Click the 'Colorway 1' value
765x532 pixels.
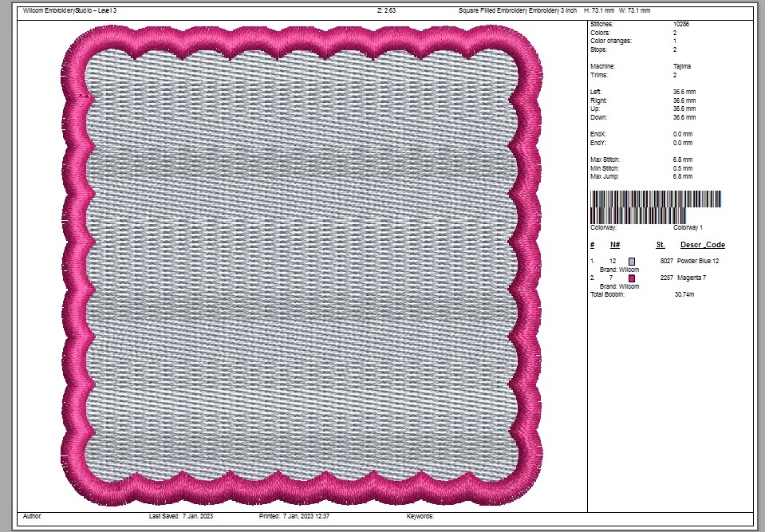tap(688, 228)
